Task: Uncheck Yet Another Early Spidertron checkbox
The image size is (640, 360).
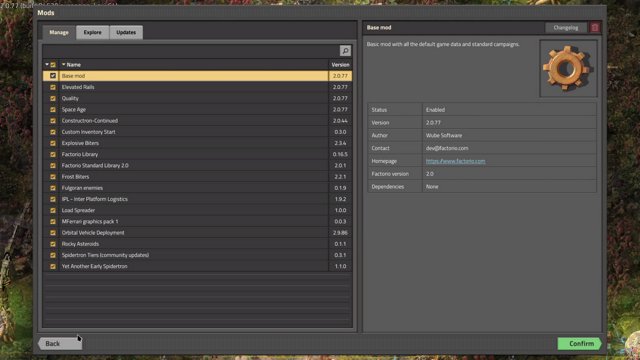Action: pyautogui.click(x=53, y=266)
